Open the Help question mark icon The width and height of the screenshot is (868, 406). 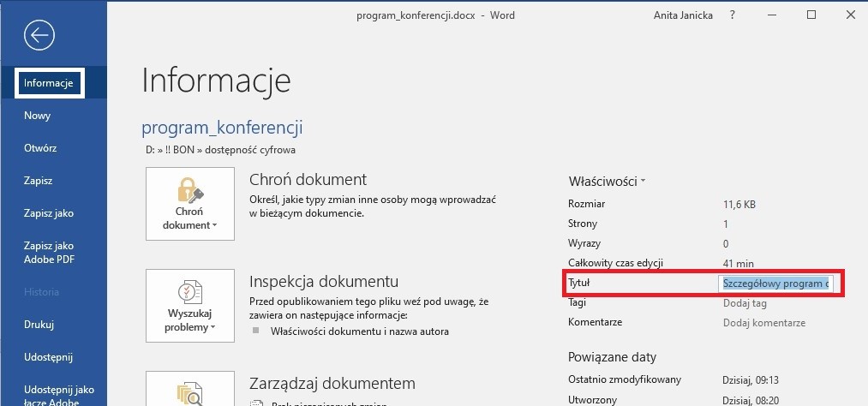(x=733, y=15)
